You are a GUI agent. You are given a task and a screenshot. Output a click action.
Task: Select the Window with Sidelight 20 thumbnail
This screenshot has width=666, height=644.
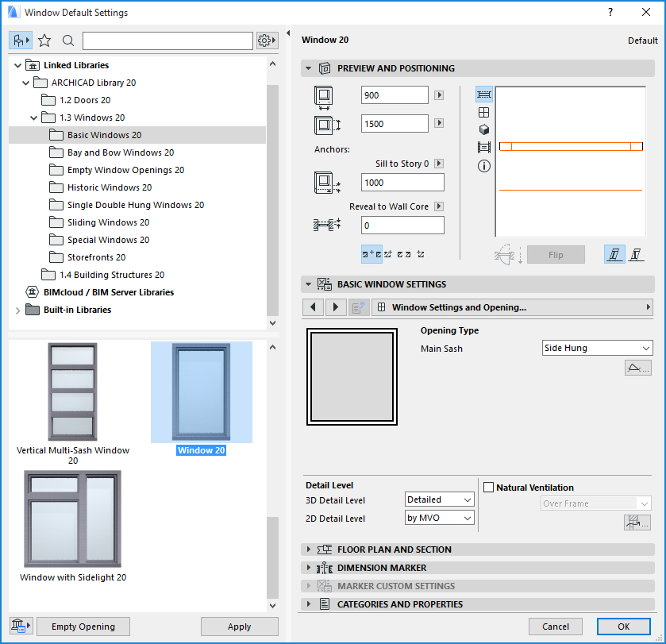point(72,519)
